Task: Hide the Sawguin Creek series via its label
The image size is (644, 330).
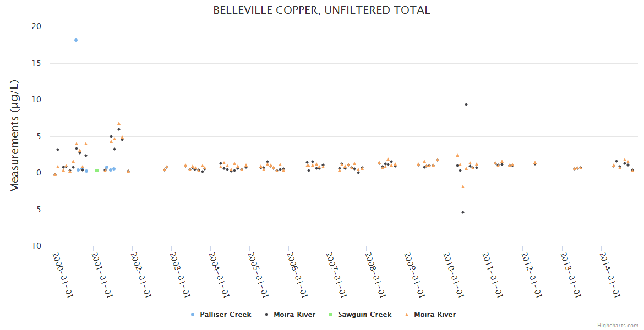Action: coord(364,315)
